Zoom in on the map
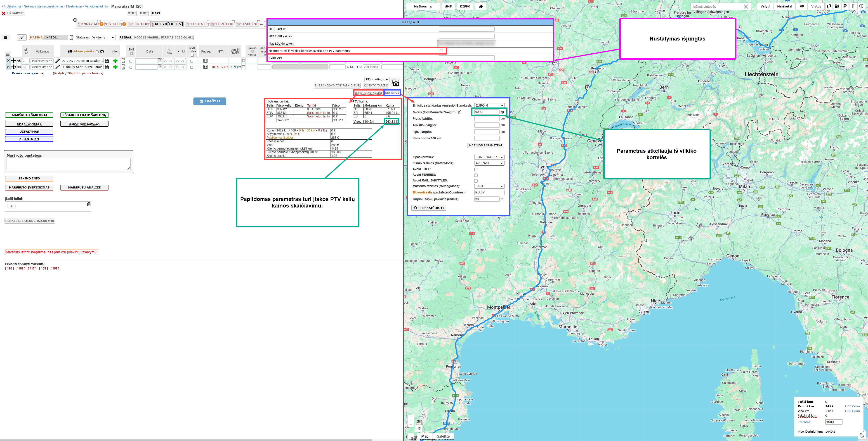The height and width of the screenshot is (441, 868). click(411, 418)
